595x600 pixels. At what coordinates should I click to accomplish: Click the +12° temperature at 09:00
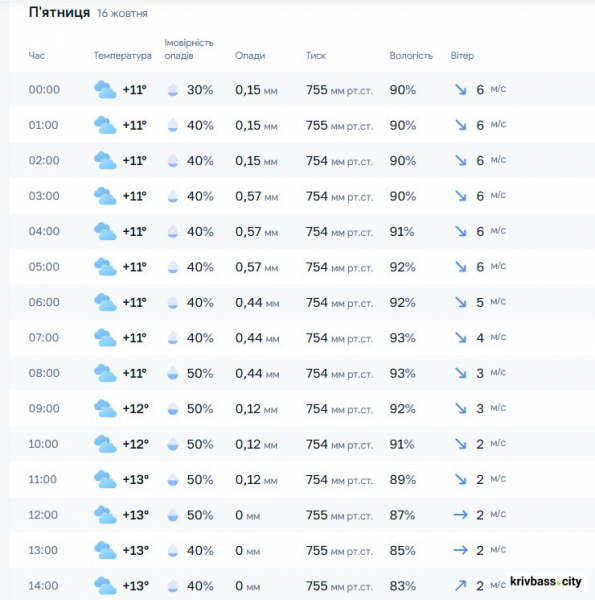pyautogui.click(x=135, y=409)
